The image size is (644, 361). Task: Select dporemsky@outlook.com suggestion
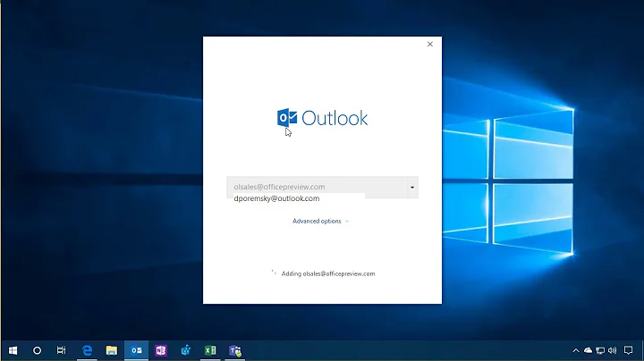276,198
